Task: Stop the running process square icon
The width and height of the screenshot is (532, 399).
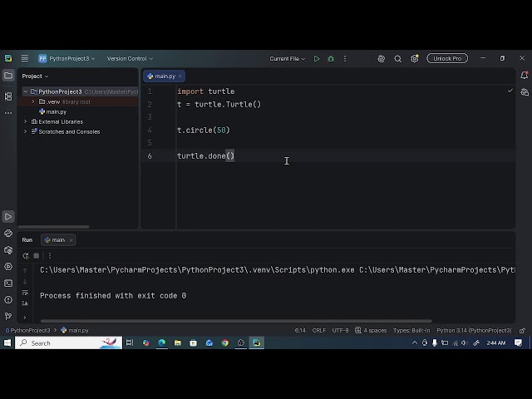Action: coord(37,255)
